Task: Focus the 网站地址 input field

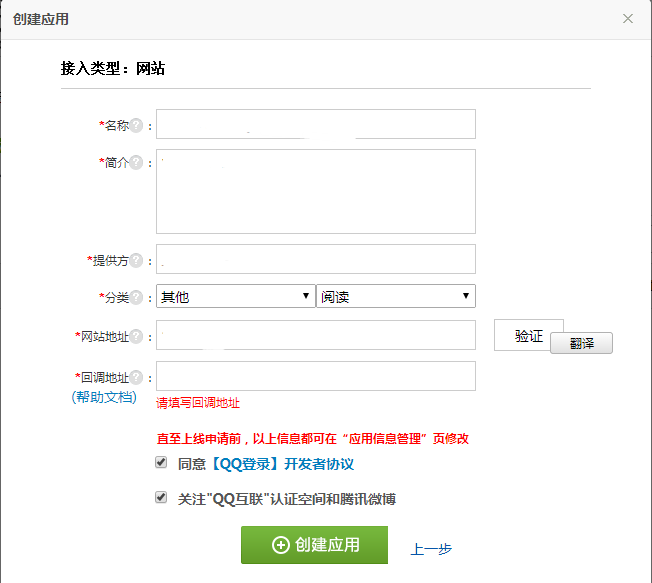Action: tap(316, 335)
